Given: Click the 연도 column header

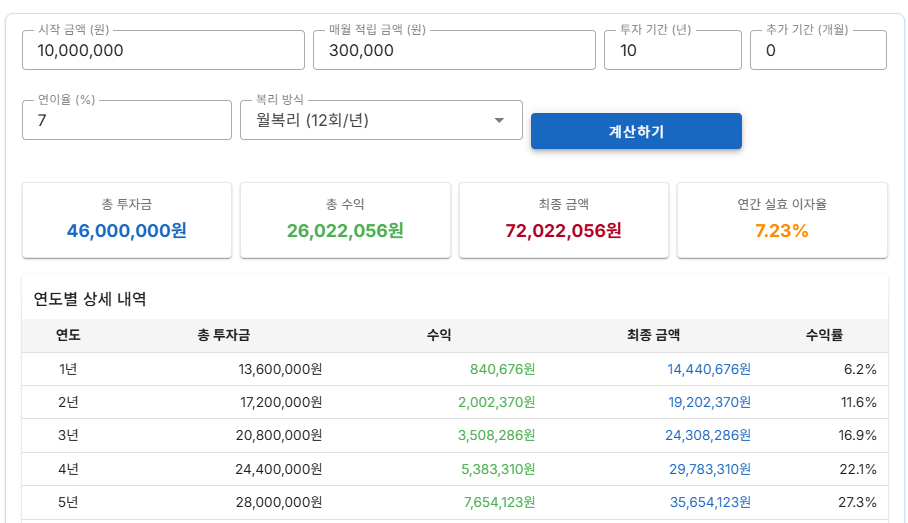Looking at the screenshot, I should 68,335.
